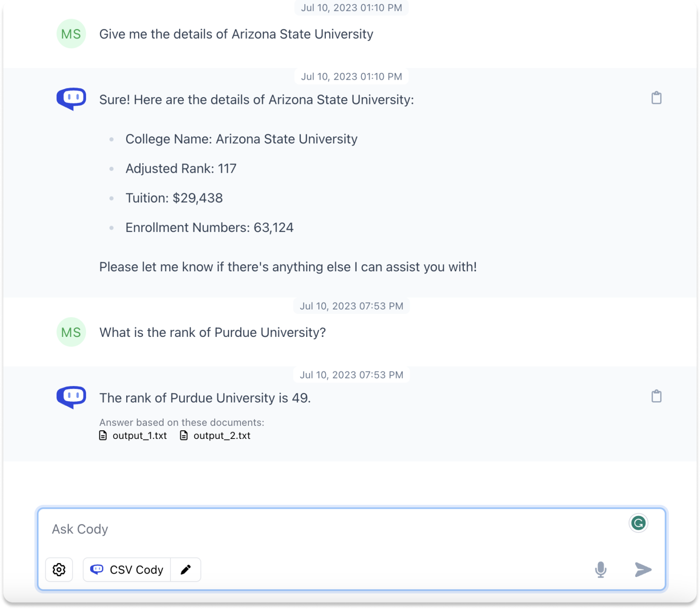The width and height of the screenshot is (700, 609).
Task: Click the first 01:10 PM timestamp
Action: coord(351,8)
